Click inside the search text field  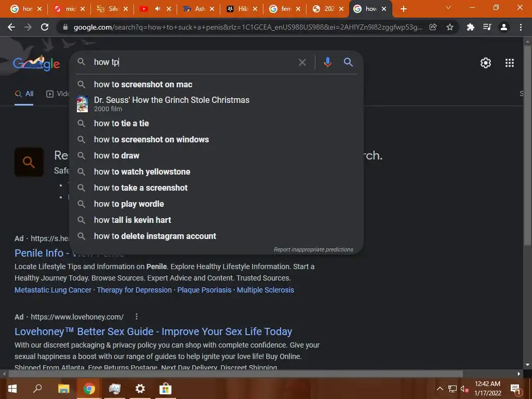pyautogui.click(x=193, y=62)
